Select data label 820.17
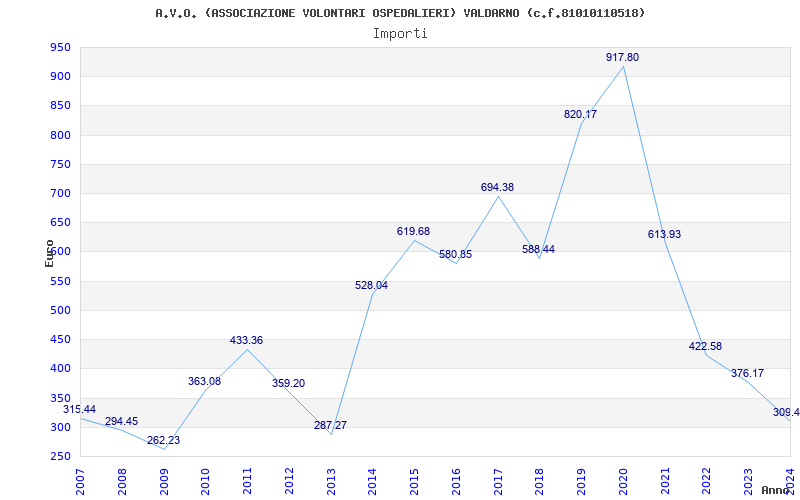Screen dimensions: 800x500 (x=580, y=114)
